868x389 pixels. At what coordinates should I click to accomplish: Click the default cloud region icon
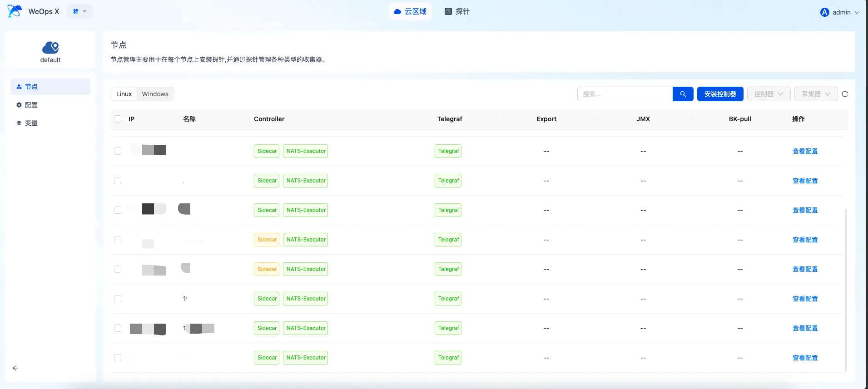tap(50, 47)
